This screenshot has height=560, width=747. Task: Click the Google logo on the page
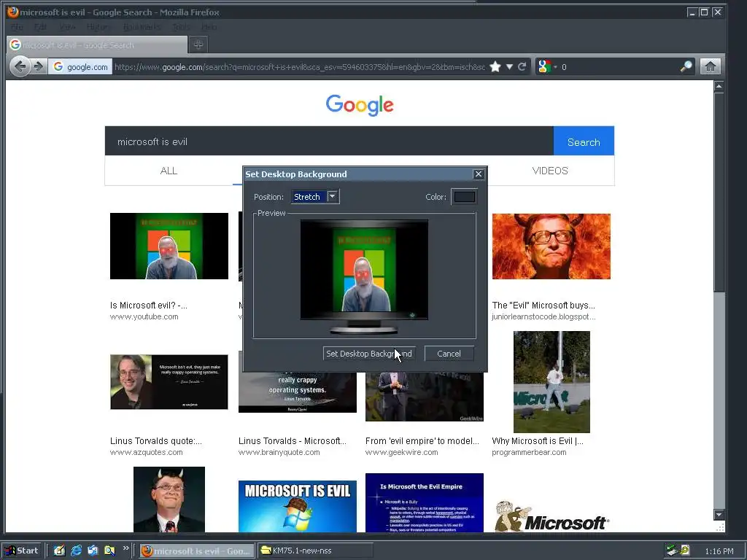pyautogui.click(x=360, y=105)
